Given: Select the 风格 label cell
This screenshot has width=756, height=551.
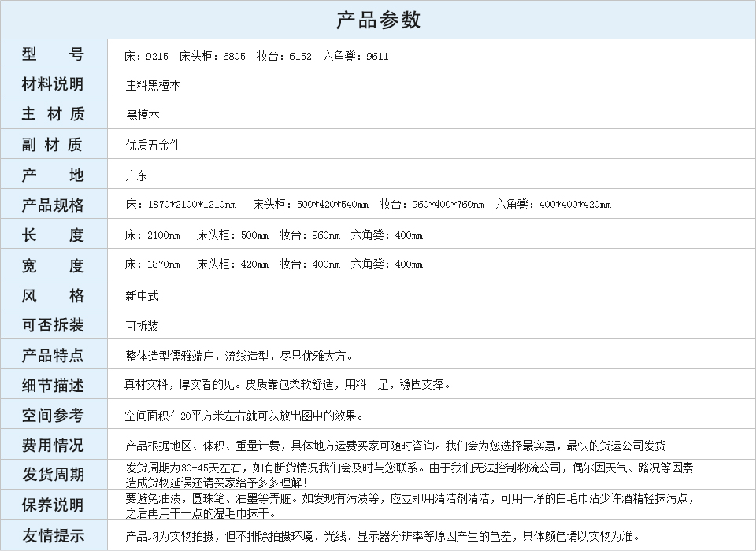Looking at the screenshot, I should coord(54,294).
